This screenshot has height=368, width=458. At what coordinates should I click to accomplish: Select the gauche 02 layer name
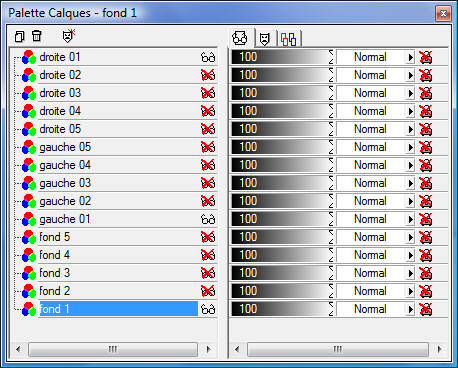65,201
